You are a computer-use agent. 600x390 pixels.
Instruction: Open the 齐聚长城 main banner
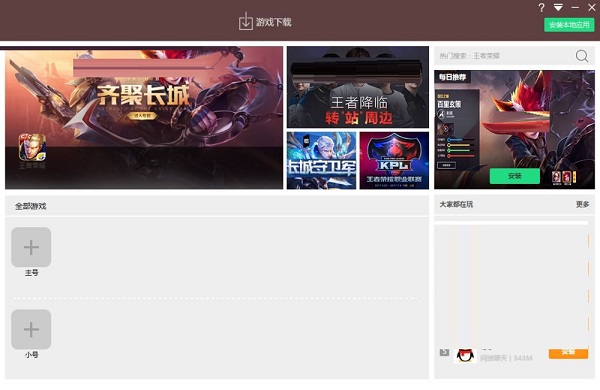tap(144, 117)
